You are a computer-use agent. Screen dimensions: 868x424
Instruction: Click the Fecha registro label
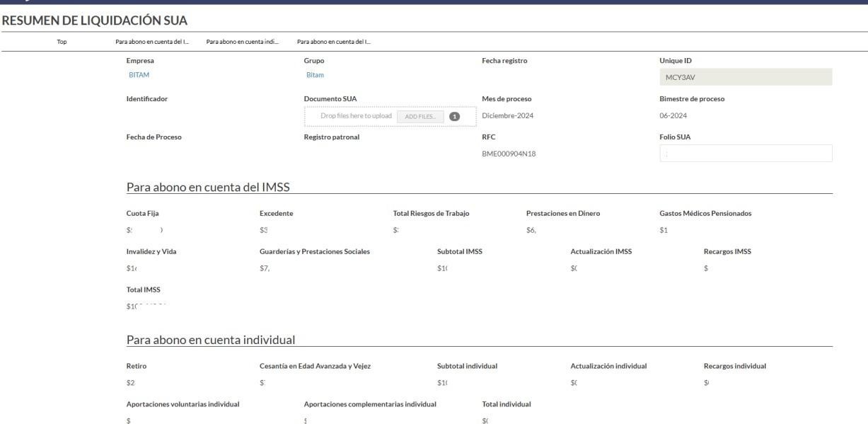pyautogui.click(x=504, y=61)
